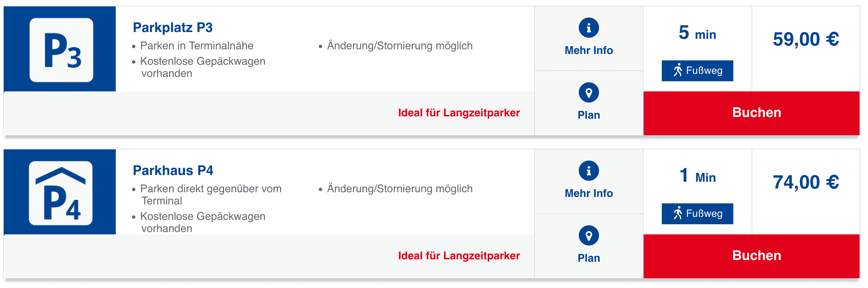868x288 pixels.
Task: Open the Parkplatz P3 title link
Action: pos(172,28)
